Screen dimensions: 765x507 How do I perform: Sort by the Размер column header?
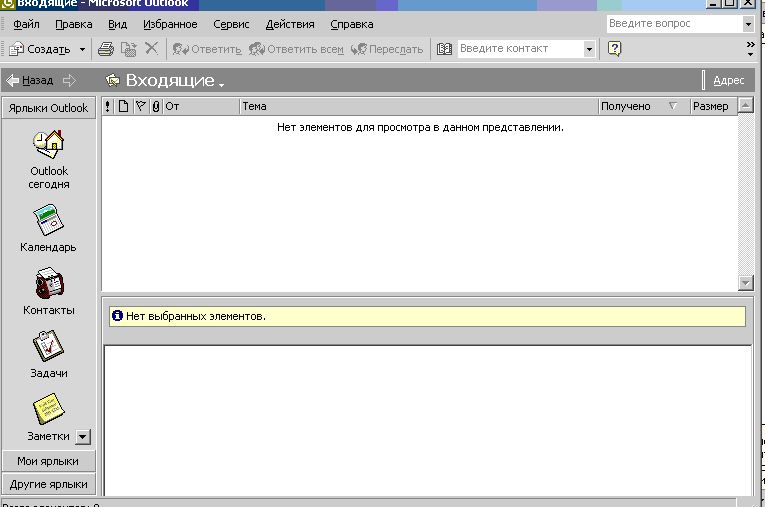713,106
